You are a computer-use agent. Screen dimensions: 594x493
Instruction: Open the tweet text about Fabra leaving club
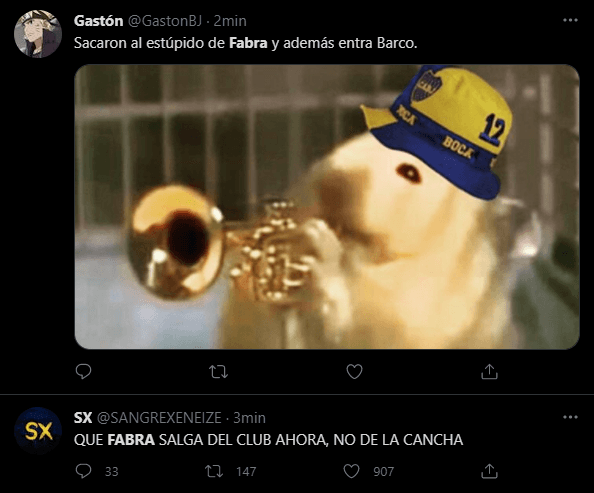pyautogui.click(x=268, y=440)
